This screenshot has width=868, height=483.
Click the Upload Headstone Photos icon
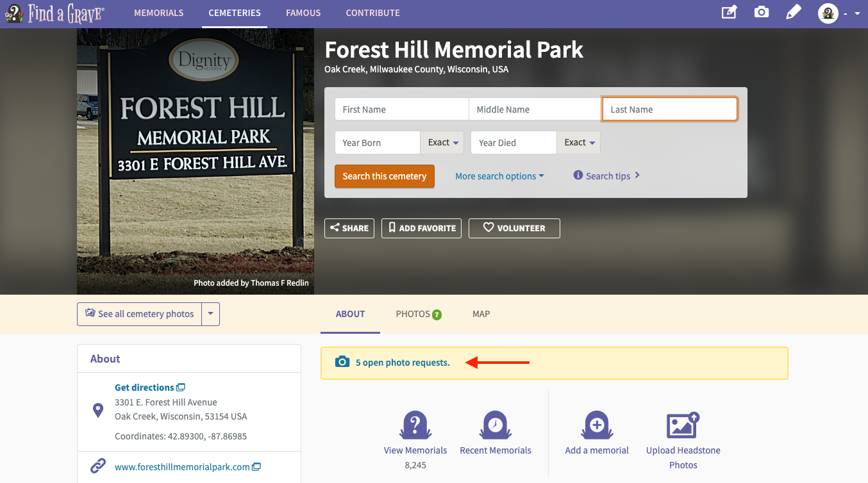[x=683, y=425]
